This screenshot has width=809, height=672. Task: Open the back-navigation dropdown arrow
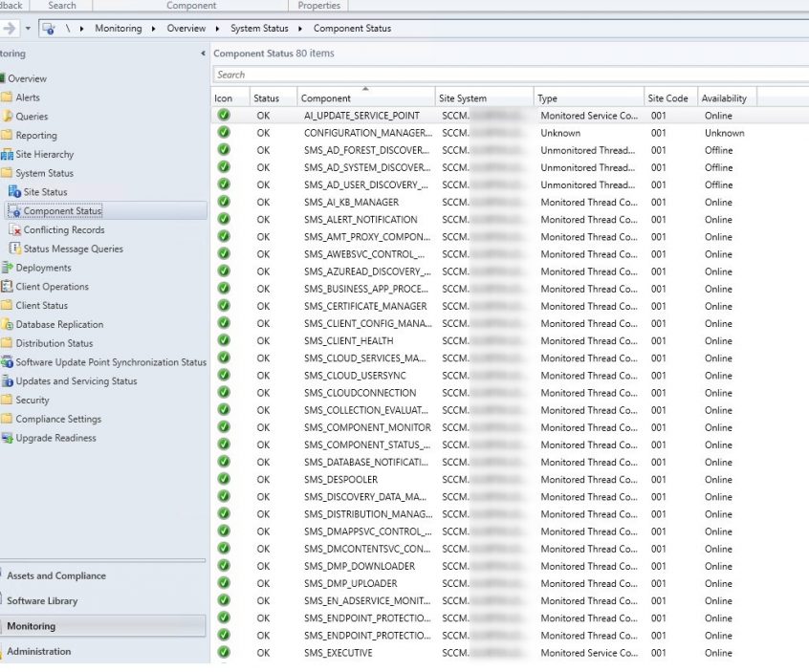pyautogui.click(x=30, y=28)
